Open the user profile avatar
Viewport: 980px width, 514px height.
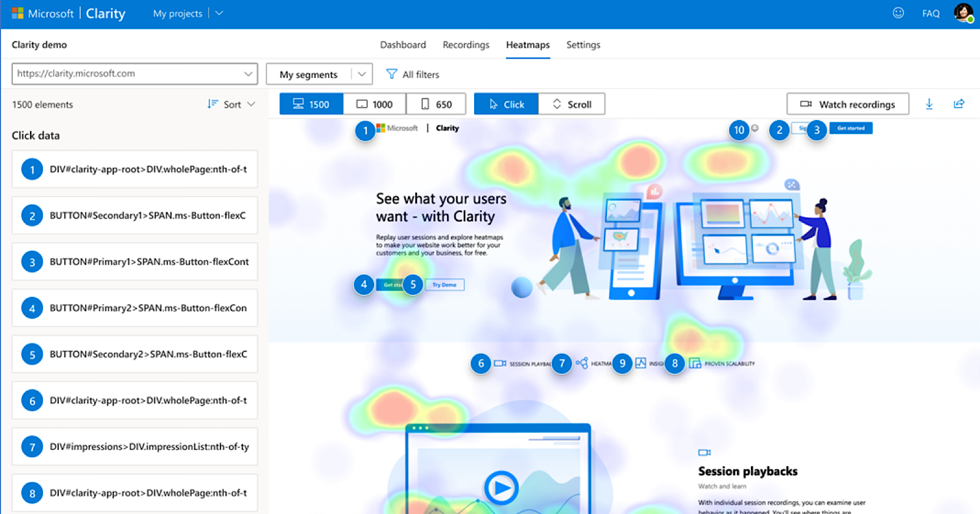(x=963, y=13)
